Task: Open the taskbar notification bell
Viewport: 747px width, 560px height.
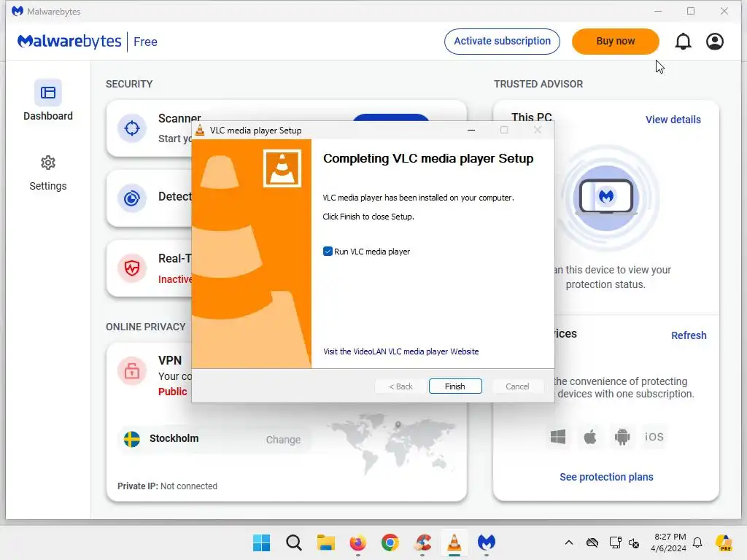Action: pos(697,542)
